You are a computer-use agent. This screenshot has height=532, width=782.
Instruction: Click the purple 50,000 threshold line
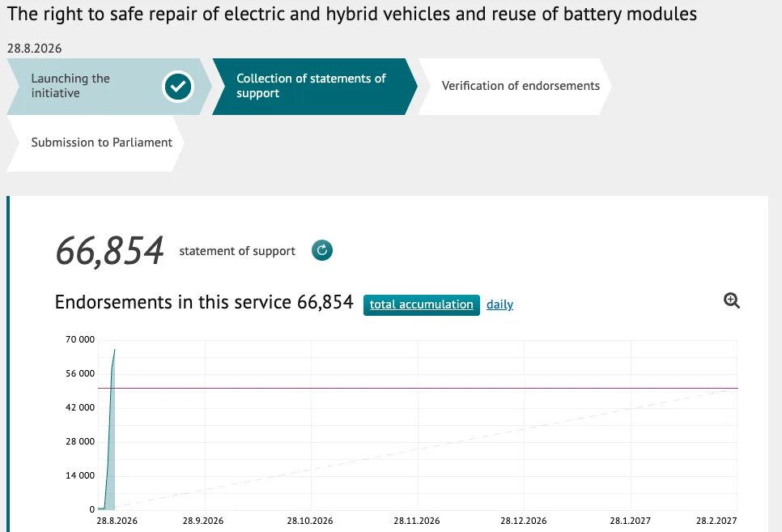(x=418, y=388)
